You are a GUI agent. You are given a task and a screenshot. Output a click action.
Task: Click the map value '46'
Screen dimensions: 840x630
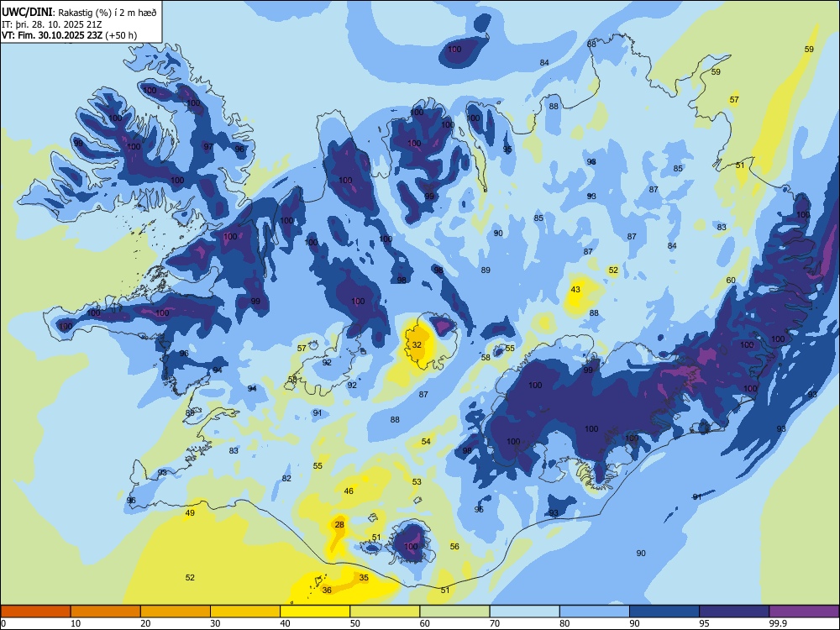tap(349, 491)
